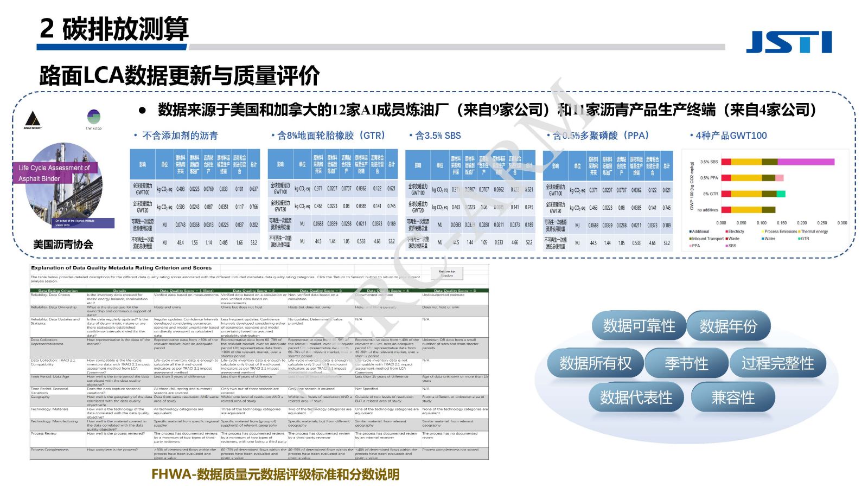Click the 'Geography' row label

(40, 397)
